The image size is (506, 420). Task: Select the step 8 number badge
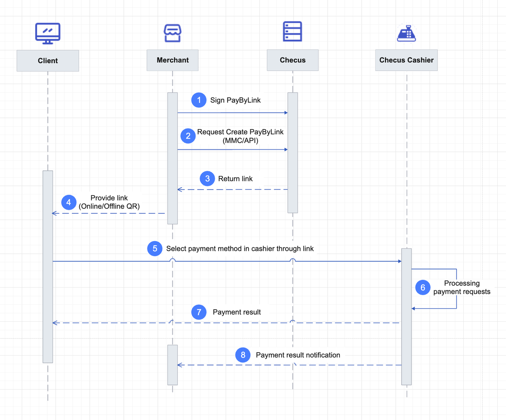click(x=243, y=355)
